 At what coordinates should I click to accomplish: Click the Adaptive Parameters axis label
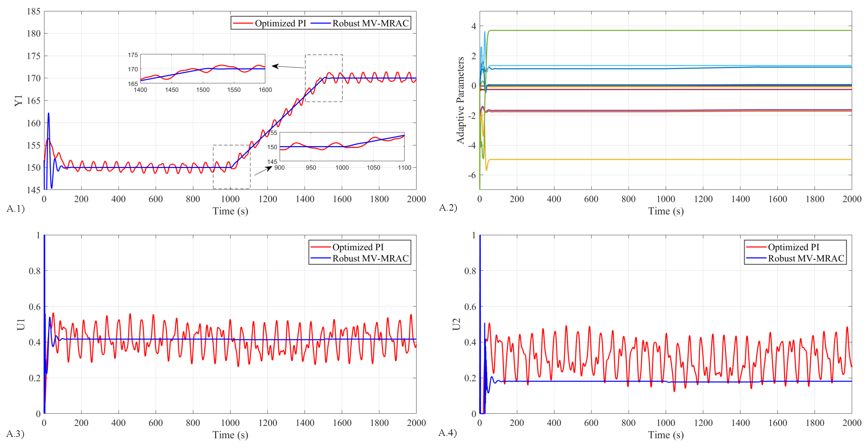[x=460, y=100]
